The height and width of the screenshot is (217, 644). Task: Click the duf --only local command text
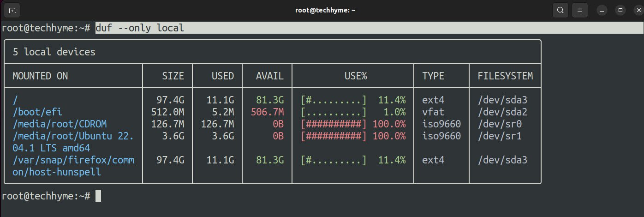140,28
